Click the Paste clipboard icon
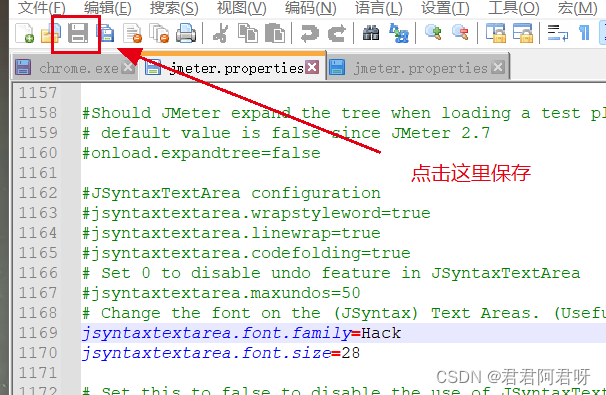This screenshot has height=395, width=606. [x=275, y=33]
